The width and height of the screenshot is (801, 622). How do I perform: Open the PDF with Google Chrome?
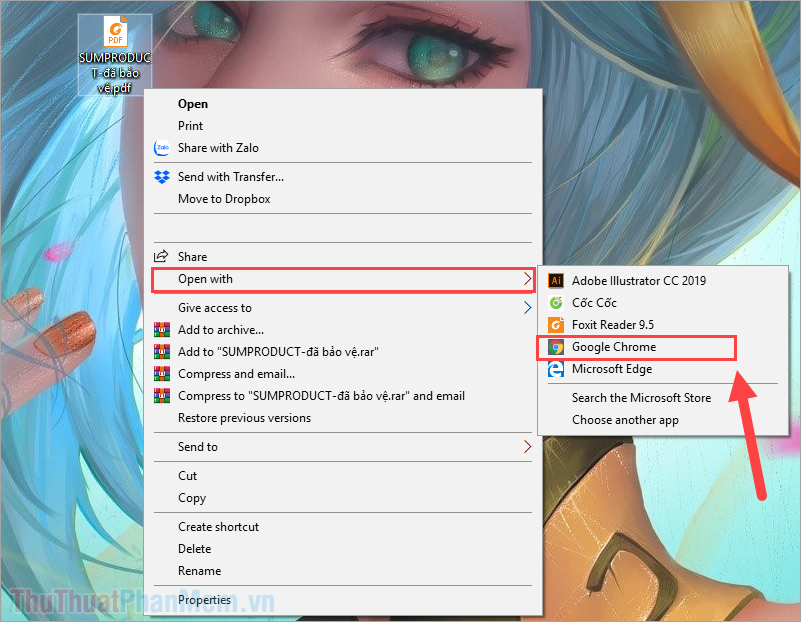[x=663, y=347]
